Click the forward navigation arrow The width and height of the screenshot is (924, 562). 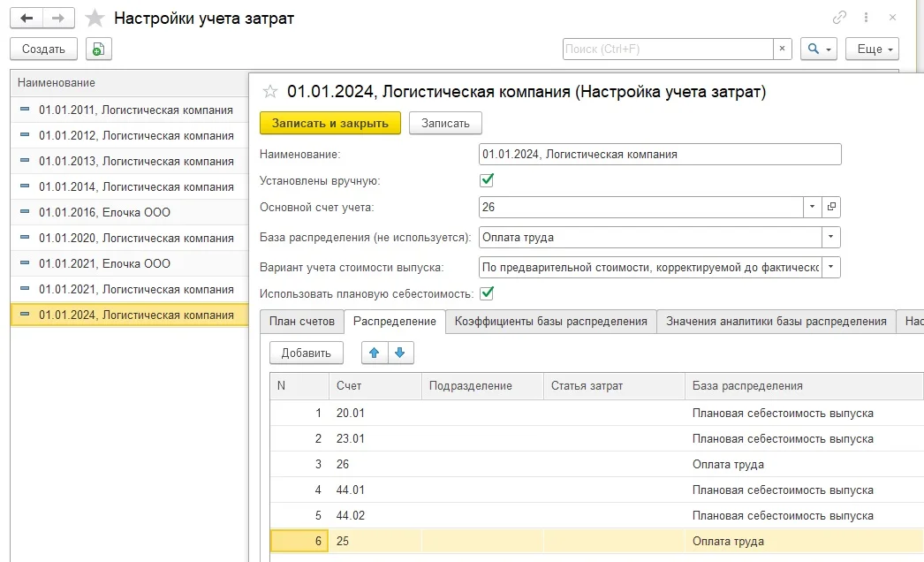pos(58,18)
